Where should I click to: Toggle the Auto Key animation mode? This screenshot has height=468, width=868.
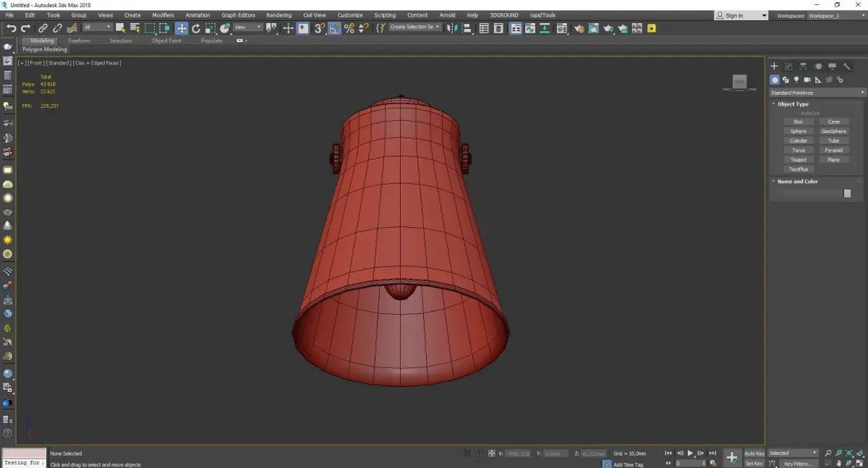click(754, 454)
